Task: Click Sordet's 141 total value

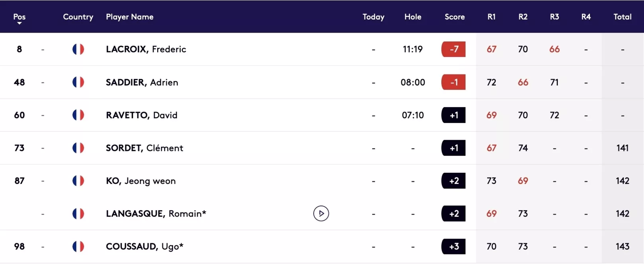Action: tap(623, 148)
